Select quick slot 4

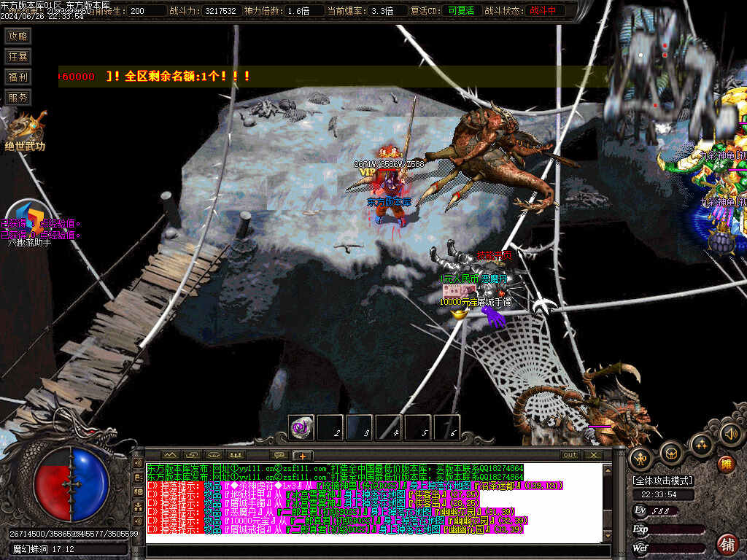click(390, 427)
